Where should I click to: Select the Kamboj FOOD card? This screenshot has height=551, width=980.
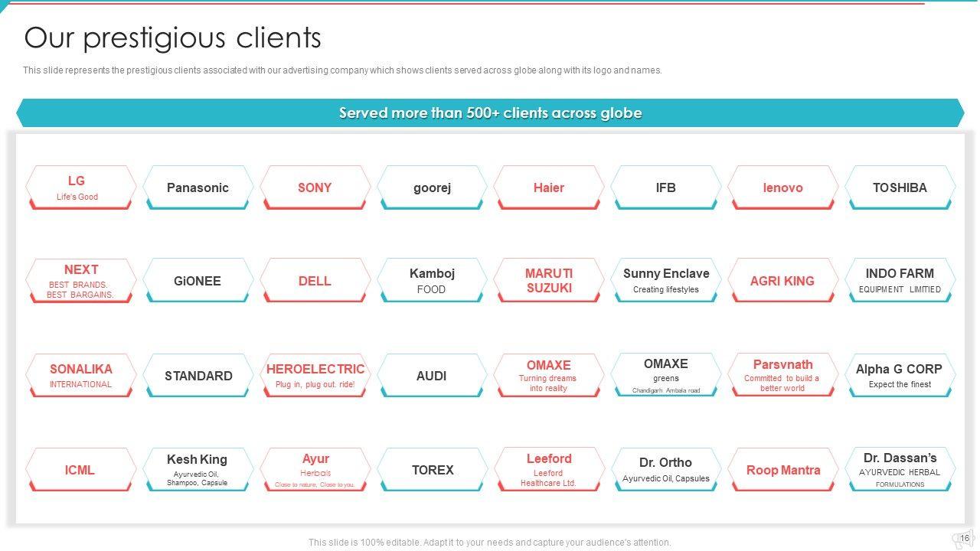pyautogui.click(x=432, y=281)
